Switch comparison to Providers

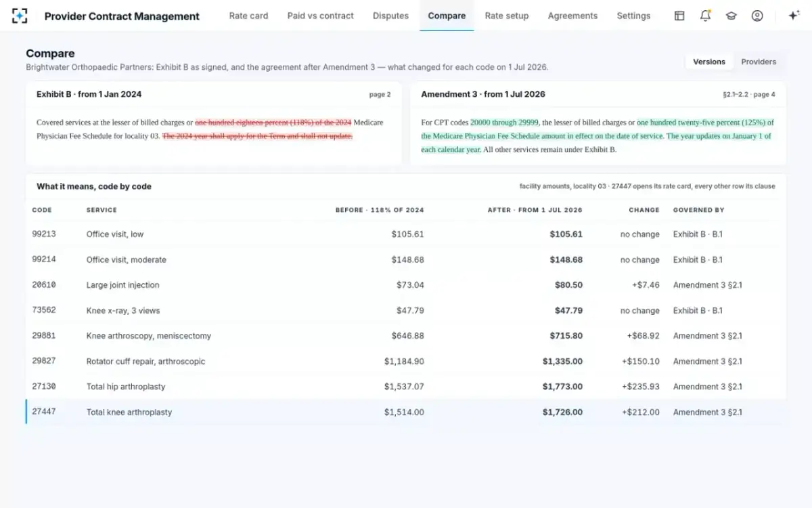[759, 62]
